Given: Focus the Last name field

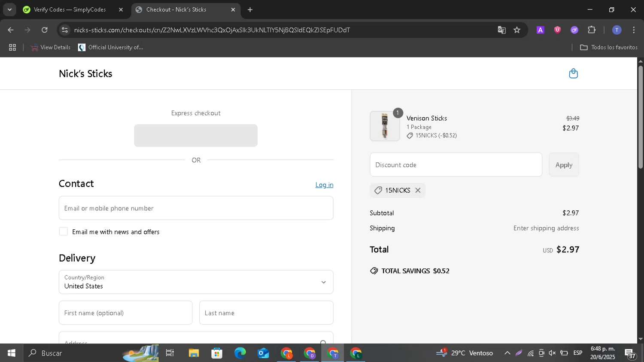Looking at the screenshot, I should (266, 313).
